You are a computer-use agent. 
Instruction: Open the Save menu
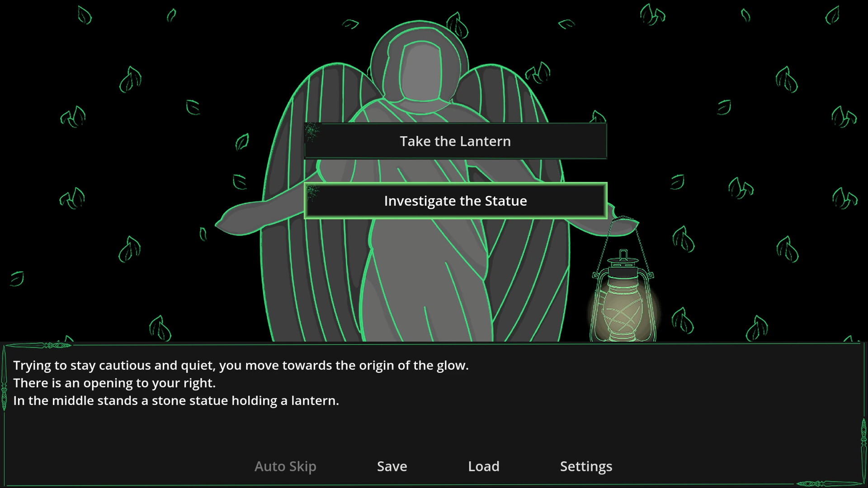tap(392, 466)
